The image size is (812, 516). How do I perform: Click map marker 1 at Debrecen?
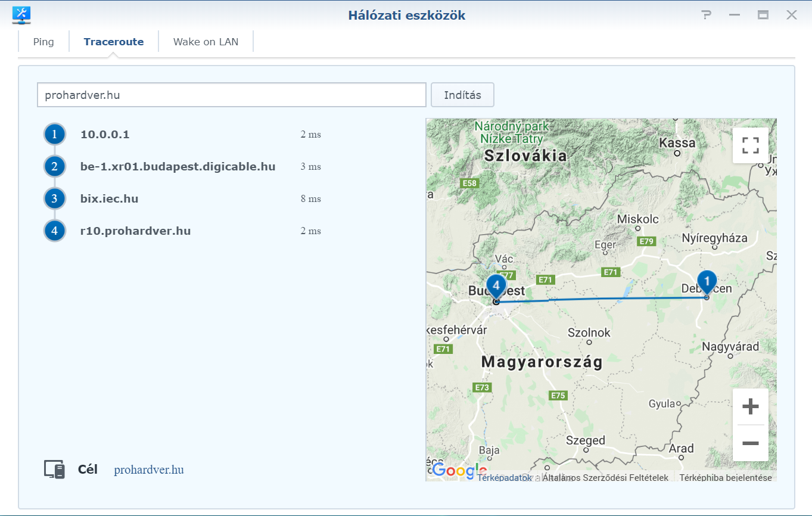click(707, 282)
